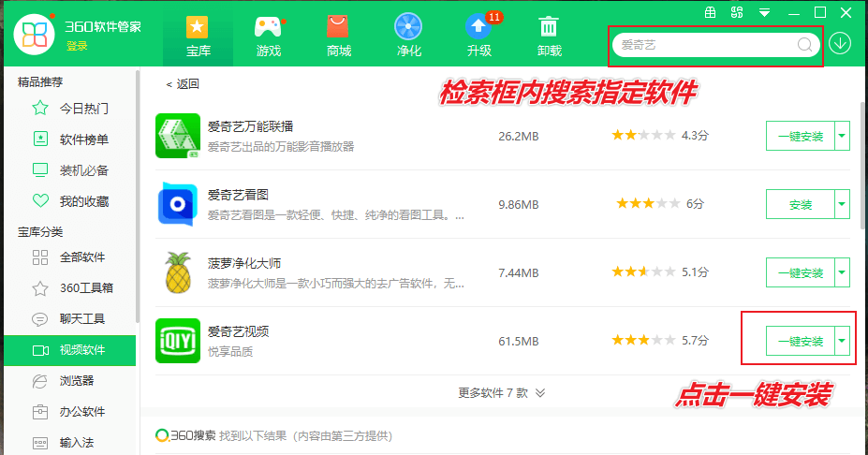Viewport: 868px width, 455px height.
Task: Expand 更多软件 7 款 list
Action: click(502, 393)
